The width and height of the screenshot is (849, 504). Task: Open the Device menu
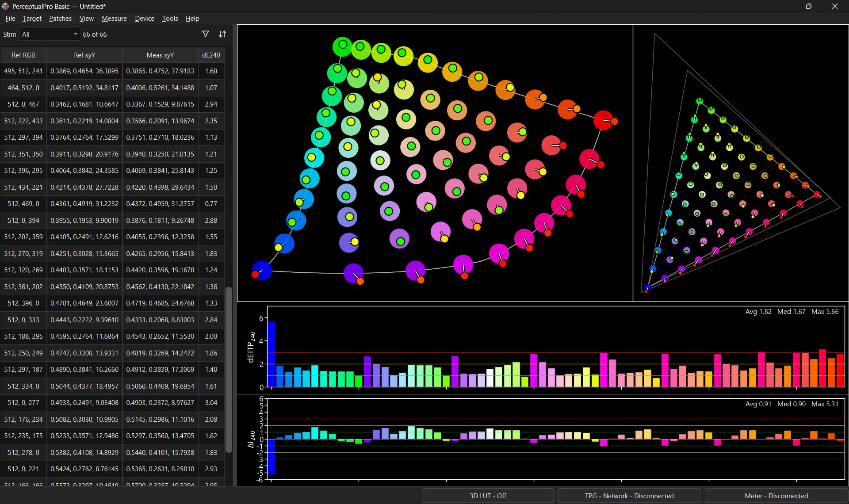pyautogui.click(x=145, y=19)
